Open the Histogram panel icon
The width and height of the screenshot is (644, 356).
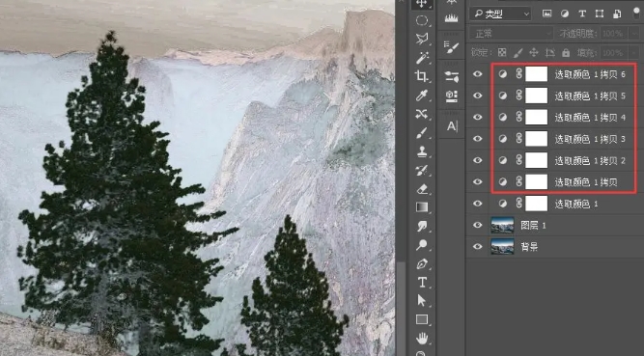pos(451,18)
